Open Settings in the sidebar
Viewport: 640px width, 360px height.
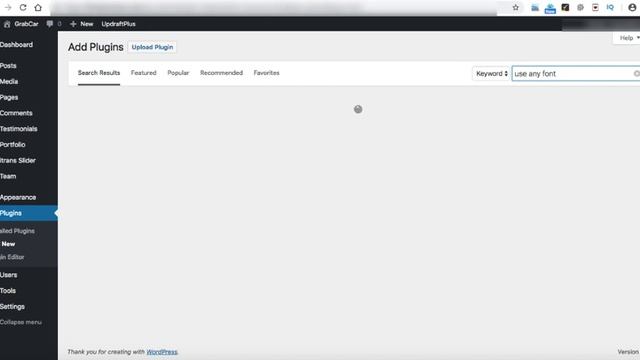[12, 307]
